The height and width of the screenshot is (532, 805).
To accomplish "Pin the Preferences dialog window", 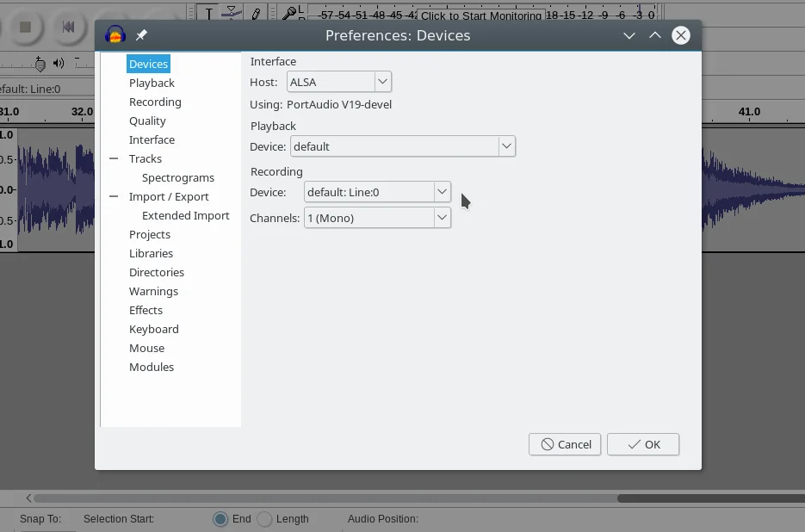I will [141, 35].
